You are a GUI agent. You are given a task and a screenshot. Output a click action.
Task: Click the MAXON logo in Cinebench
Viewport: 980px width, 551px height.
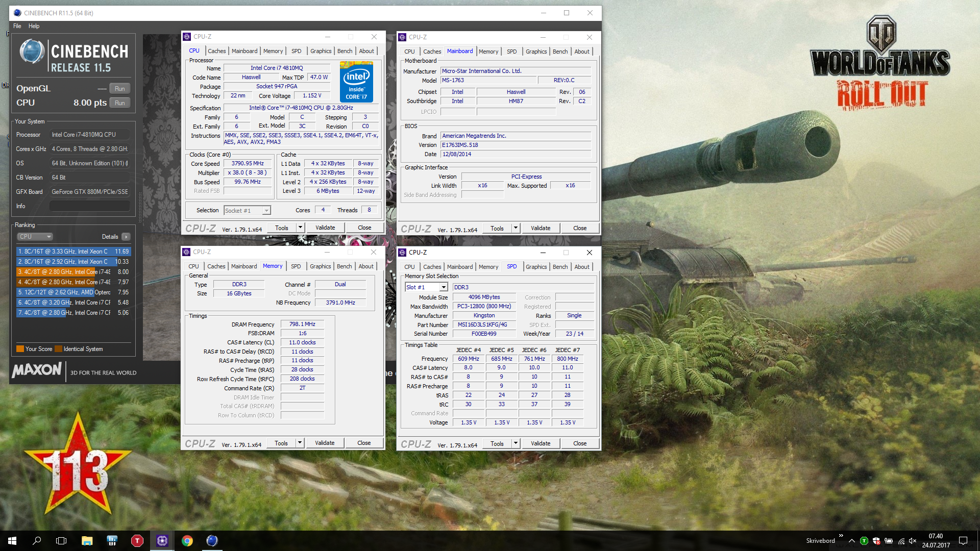(37, 370)
